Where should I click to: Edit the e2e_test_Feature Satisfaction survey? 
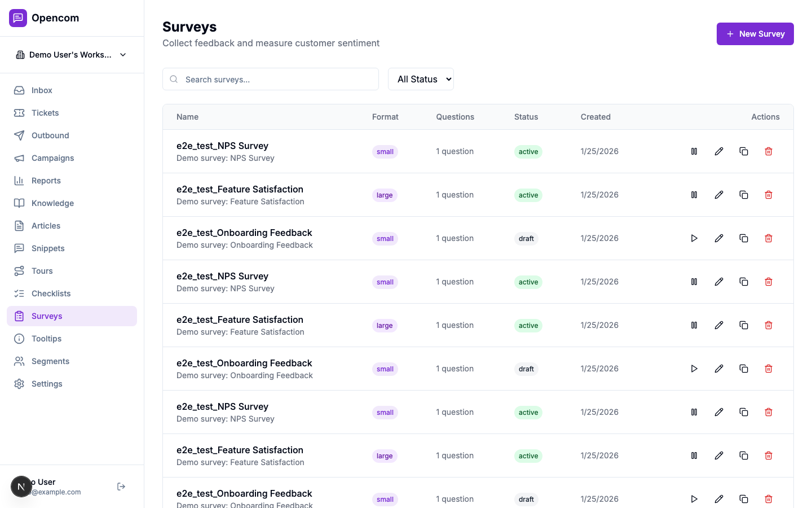click(719, 195)
